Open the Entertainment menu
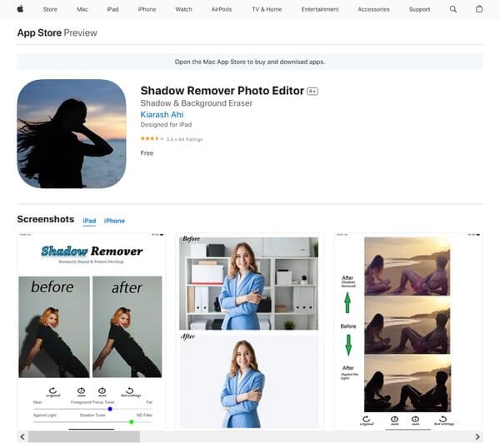The image size is (500, 448). tap(320, 9)
